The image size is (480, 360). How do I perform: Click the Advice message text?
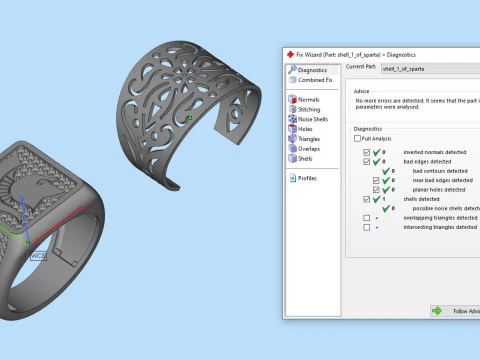coord(418,104)
